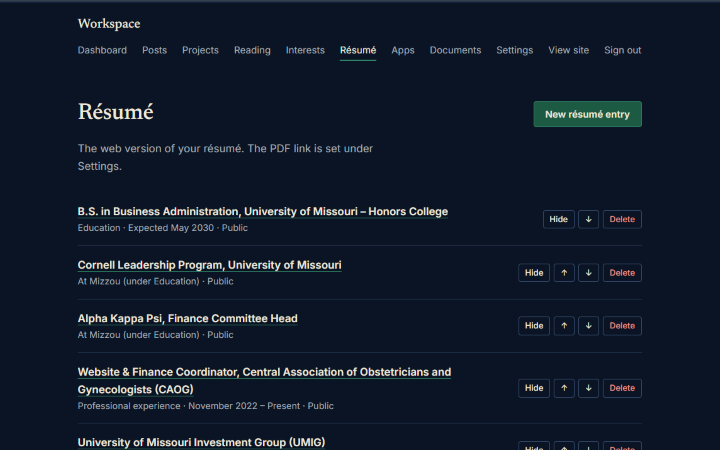Open Cornell Leadership Program entry link
This screenshot has width=720, height=450.
pos(209,265)
